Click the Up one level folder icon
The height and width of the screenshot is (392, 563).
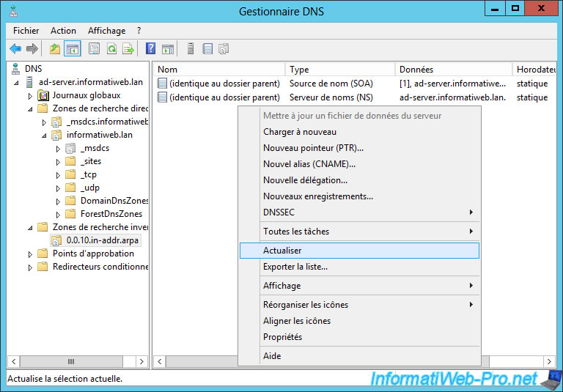pyautogui.click(x=55, y=48)
